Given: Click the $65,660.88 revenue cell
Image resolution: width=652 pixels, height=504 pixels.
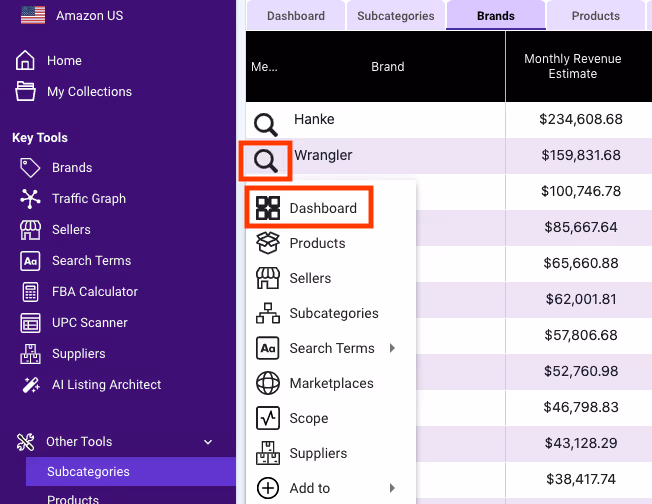Looking at the screenshot, I should (x=581, y=263).
